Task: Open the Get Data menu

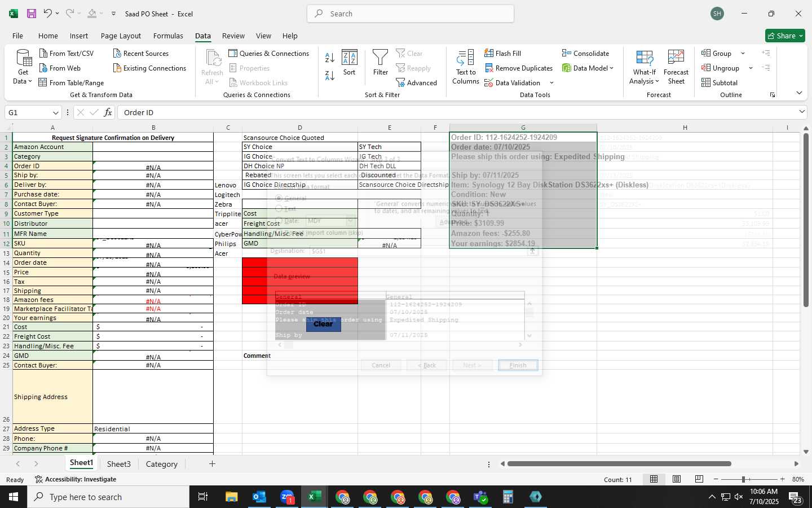Action: click(23, 67)
